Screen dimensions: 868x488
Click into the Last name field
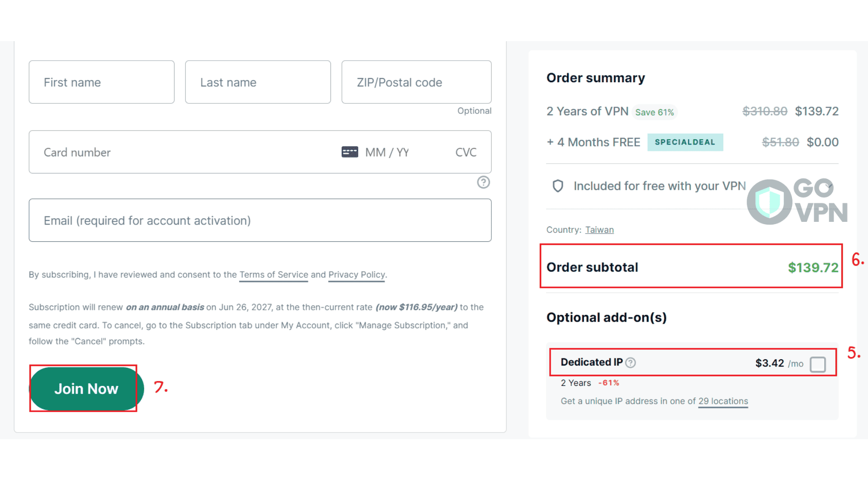pyautogui.click(x=258, y=82)
